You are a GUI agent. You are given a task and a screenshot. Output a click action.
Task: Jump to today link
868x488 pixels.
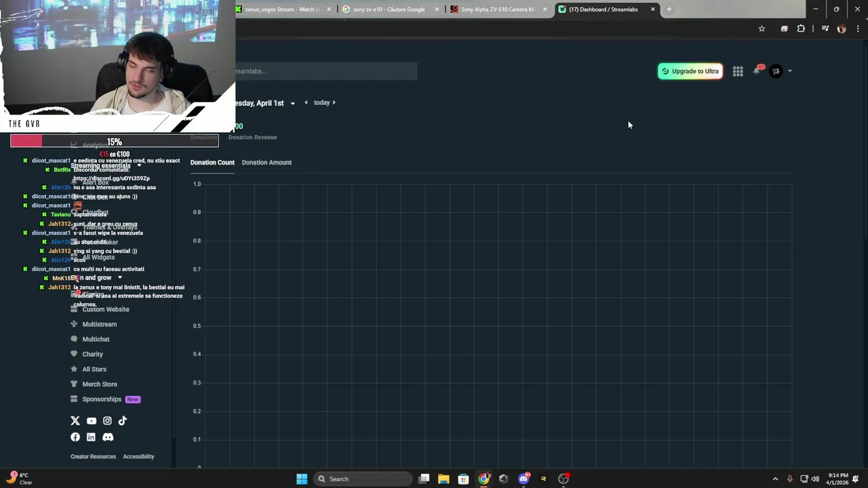point(321,103)
